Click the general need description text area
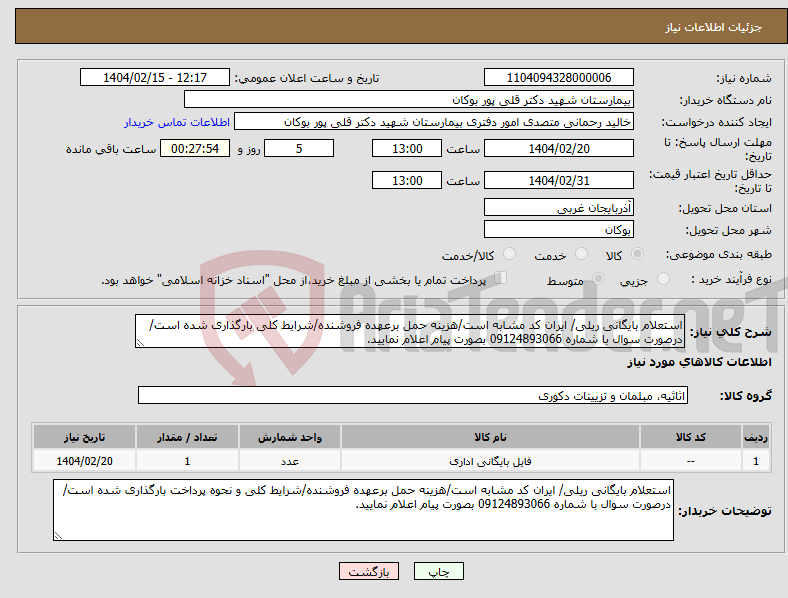Viewport: 788px width, 598px height. pyautogui.click(x=410, y=331)
